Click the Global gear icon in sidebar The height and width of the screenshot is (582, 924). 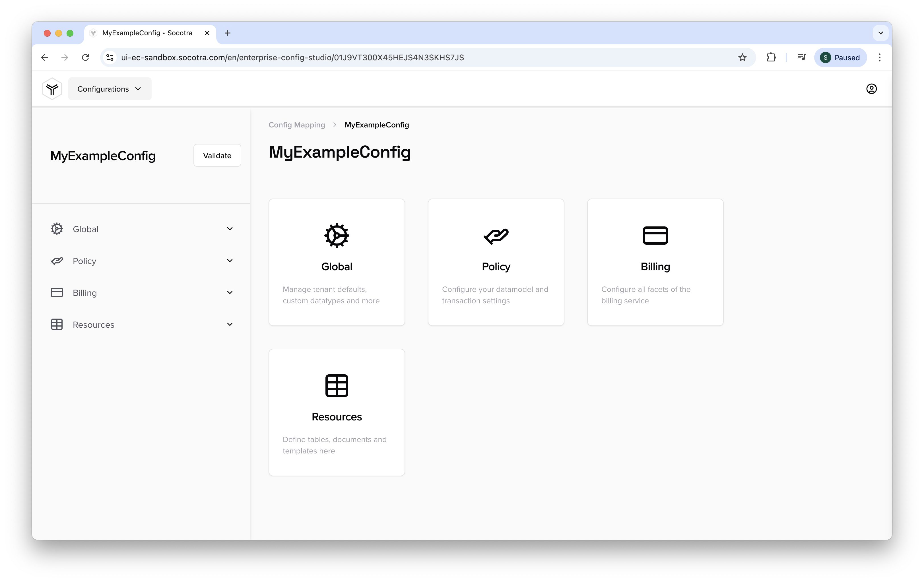tap(57, 229)
